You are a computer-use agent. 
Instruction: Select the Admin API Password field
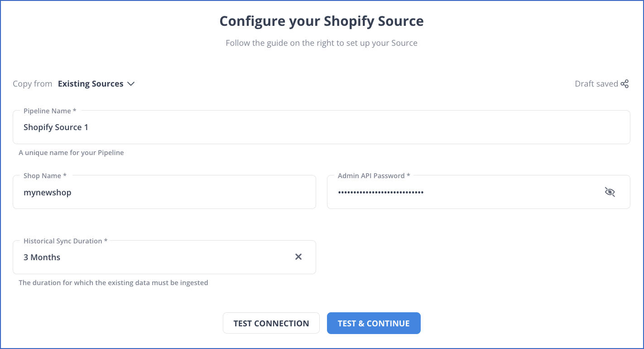pyautogui.click(x=453, y=192)
